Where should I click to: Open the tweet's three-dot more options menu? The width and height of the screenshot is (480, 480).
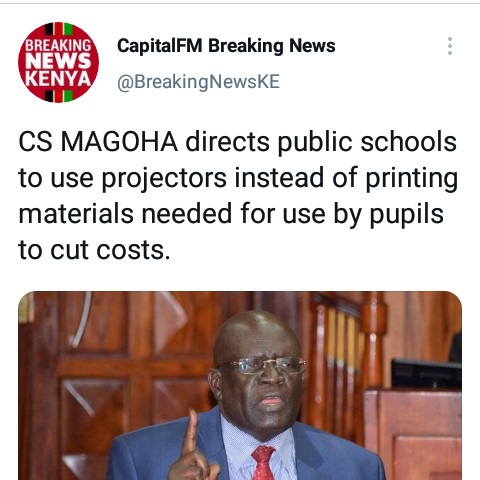tap(450, 46)
